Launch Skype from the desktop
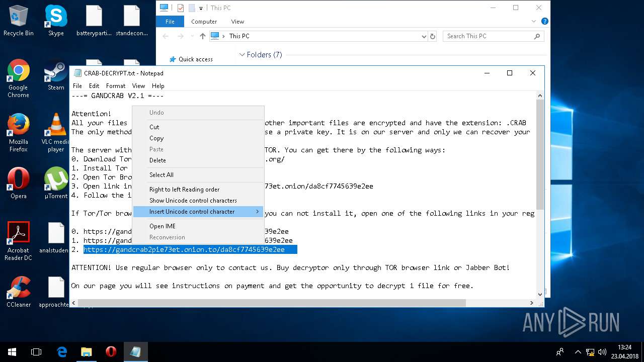The width and height of the screenshot is (644, 362). tap(56, 21)
